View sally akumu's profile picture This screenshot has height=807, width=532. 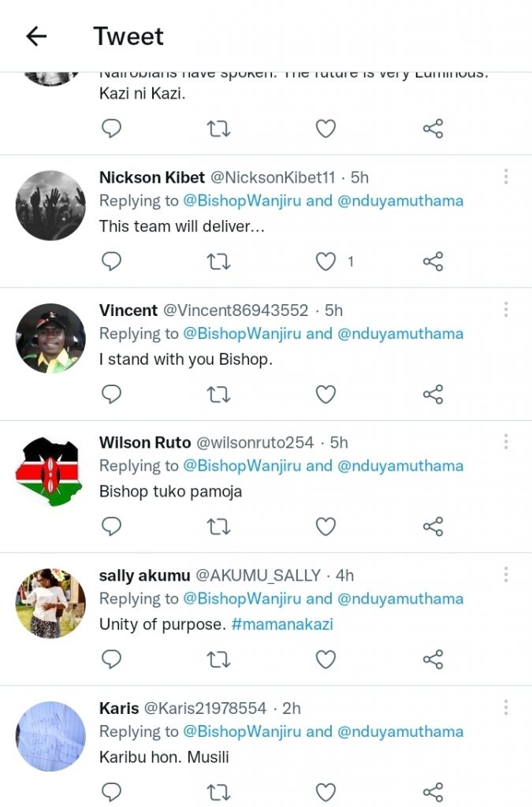tap(50, 603)
